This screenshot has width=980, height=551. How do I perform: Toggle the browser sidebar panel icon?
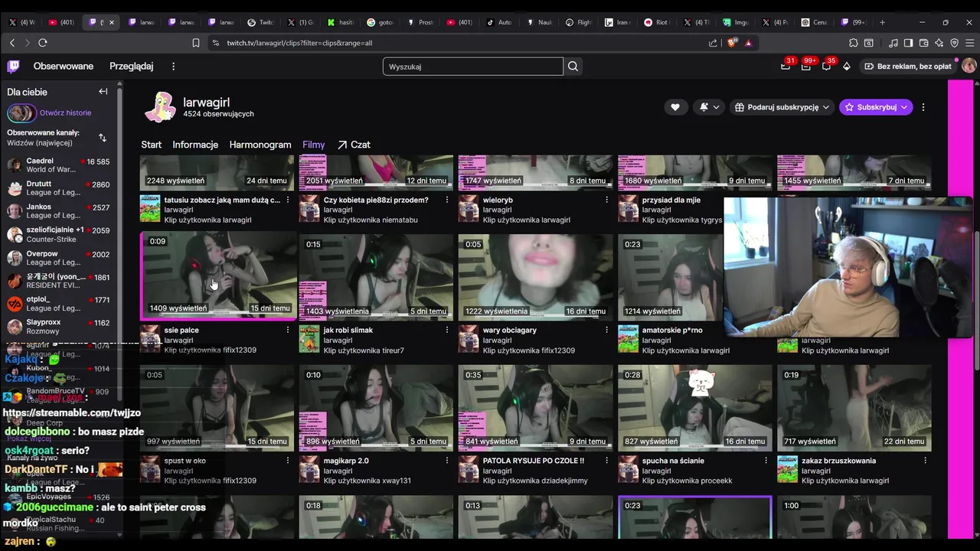click(x=908, y=43)
